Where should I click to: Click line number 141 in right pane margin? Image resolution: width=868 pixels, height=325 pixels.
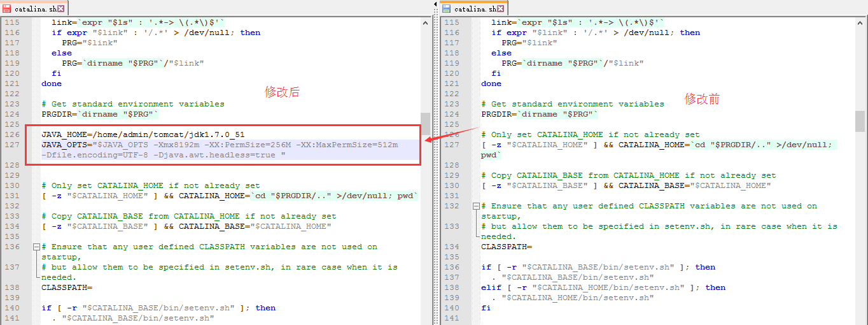pos(452,318)
